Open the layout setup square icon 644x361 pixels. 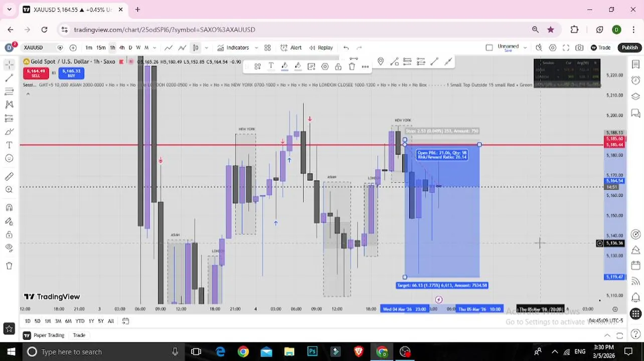[x=489, y=48]
